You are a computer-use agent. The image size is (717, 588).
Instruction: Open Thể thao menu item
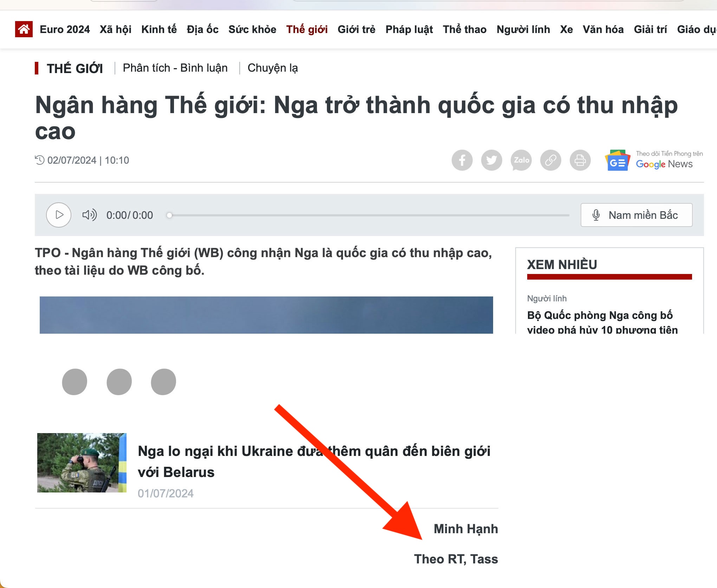[x=464, y=30]
